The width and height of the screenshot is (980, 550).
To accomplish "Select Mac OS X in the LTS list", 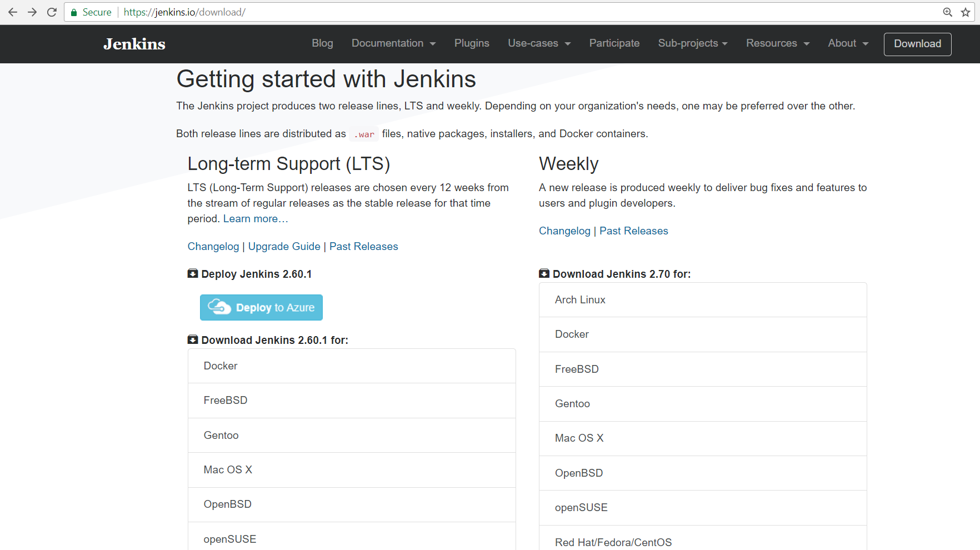I will (352, 470).
